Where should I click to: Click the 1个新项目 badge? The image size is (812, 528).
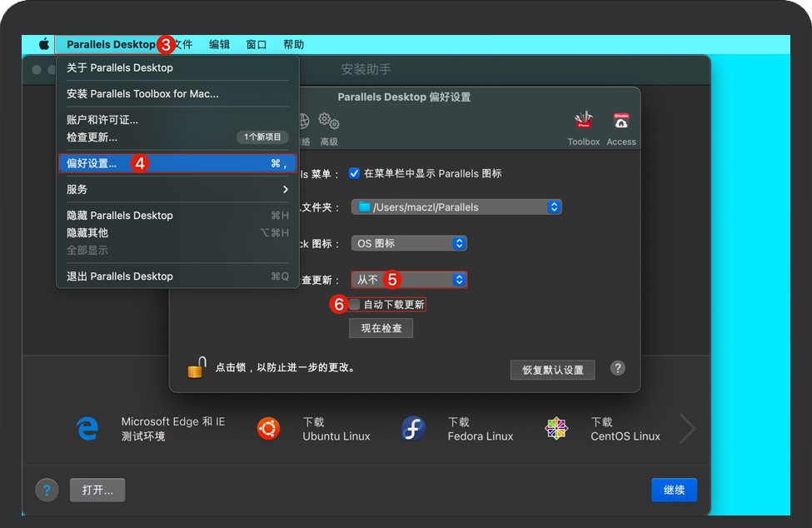click(262, 137)
